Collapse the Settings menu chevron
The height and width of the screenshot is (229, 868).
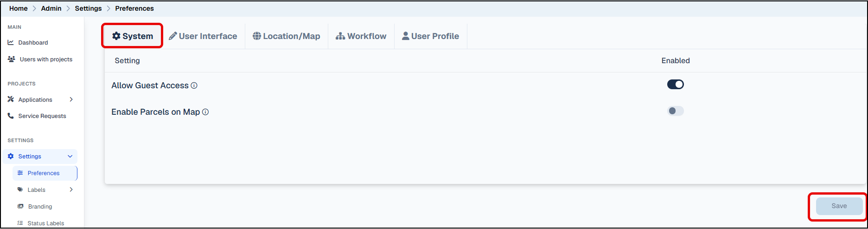click(x=70, y=157)
